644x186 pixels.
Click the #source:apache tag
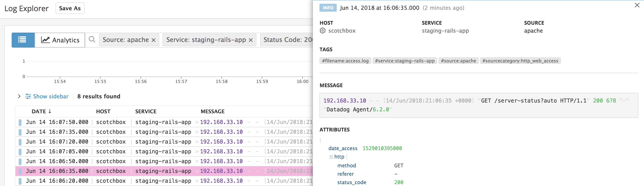tap(458, 61)
